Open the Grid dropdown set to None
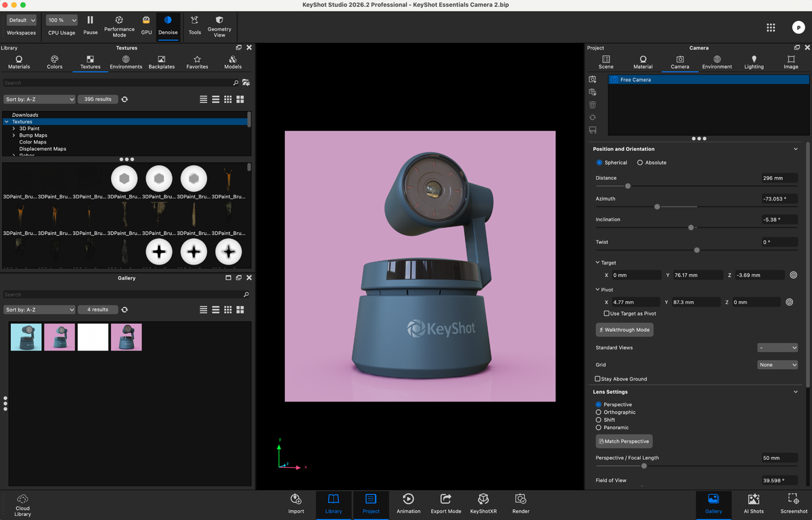This screenshot has height=520, width=812. 777,365
